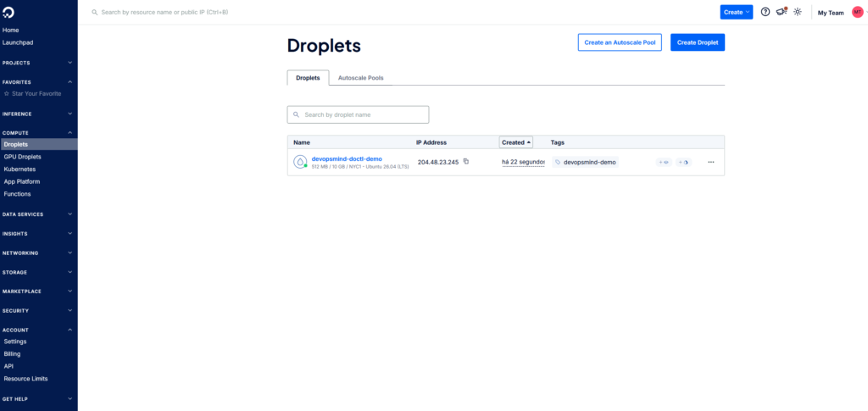The height and width of the screenshot is (411, 868).
Task: Switch to the Autoscale Pools tab
Action: point(360,78)
